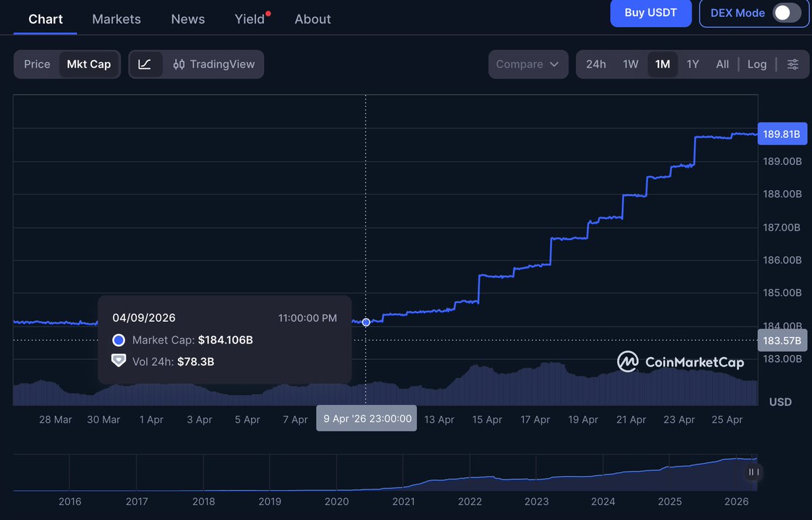Click the 9 Apr '26 23:00:00 date label
Screen dimensions: 812x520
tap(367, 419)
